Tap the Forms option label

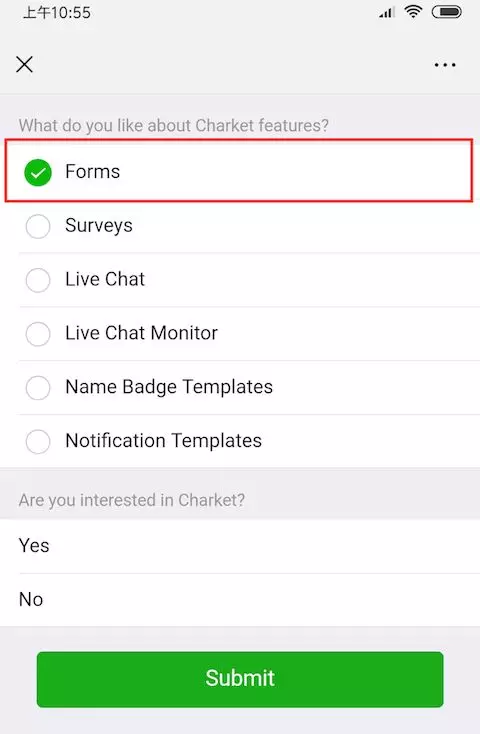(x=92, y=172)
